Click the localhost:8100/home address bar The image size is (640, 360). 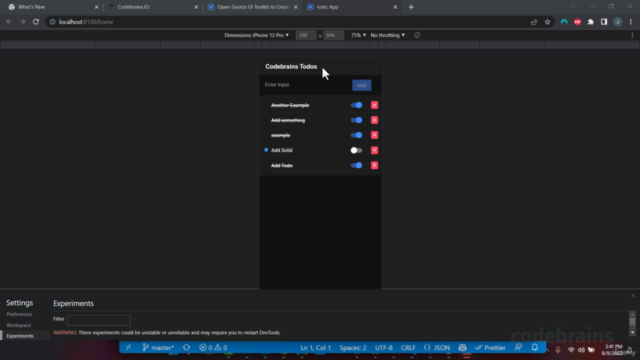click(x=286, y=22)
